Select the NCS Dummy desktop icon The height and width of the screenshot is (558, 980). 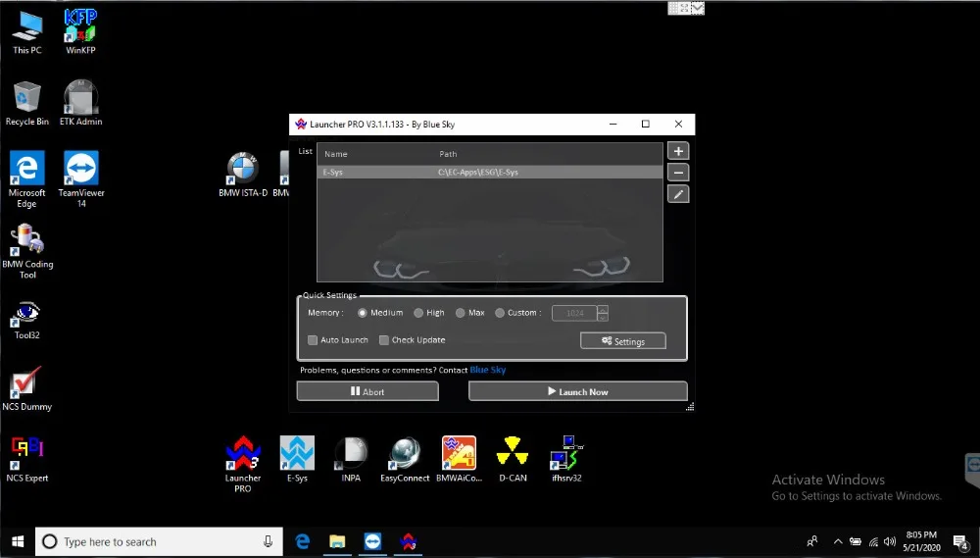tap(26, 389)
